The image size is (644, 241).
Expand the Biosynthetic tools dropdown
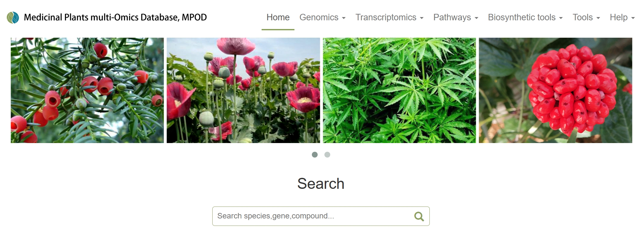pos(525,17)
